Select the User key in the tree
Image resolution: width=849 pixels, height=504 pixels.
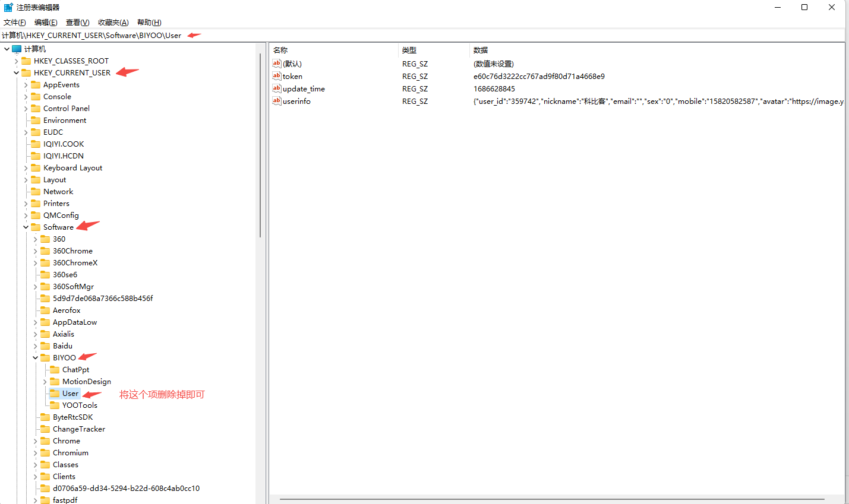tap(70, 393)
